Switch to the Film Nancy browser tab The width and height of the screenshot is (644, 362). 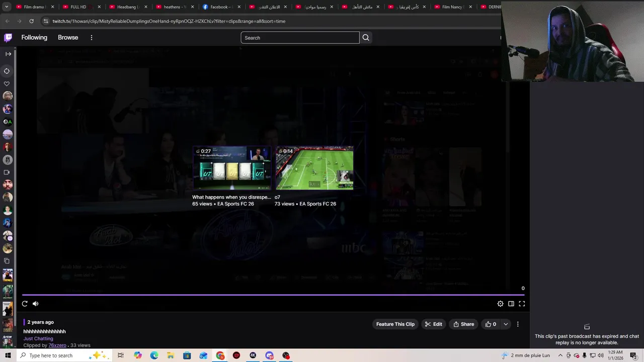452,7
